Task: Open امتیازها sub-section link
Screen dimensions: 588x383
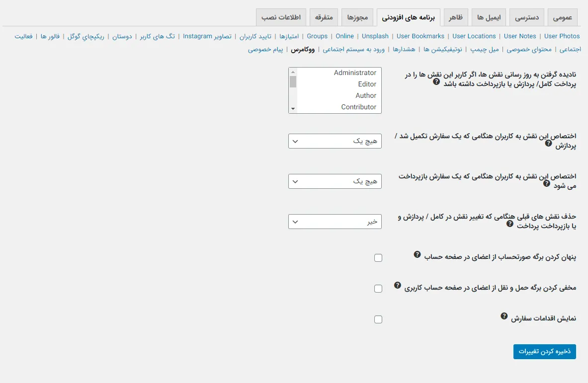Action: (289, 36)
